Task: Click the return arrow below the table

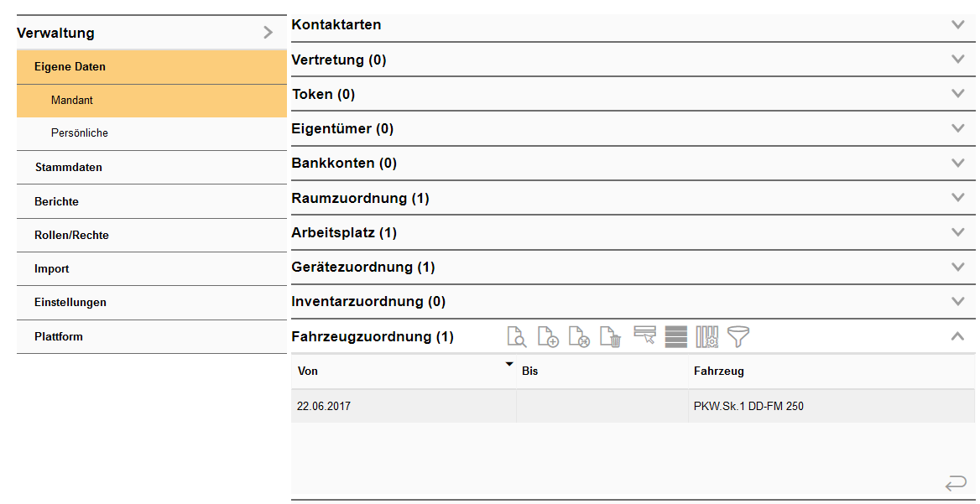Action: pyautogui.click(x=956, y=484)
